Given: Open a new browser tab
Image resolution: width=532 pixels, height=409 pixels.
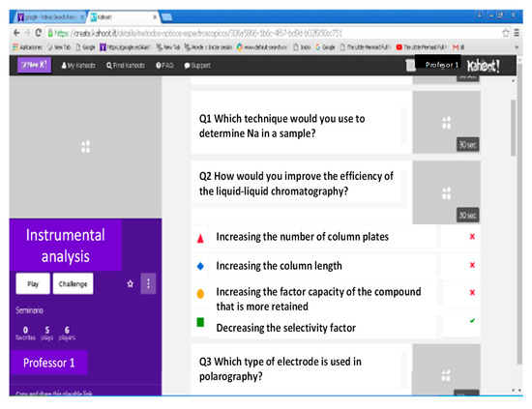Looking at the screenshot, I should (166, 17).
